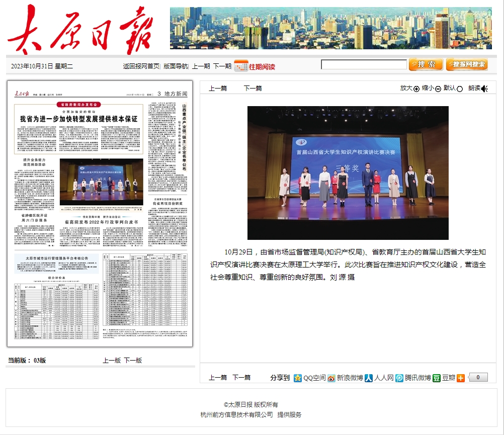Click the search text input field
This screenshot has height=435, width=504.
(x=364, y=64)
